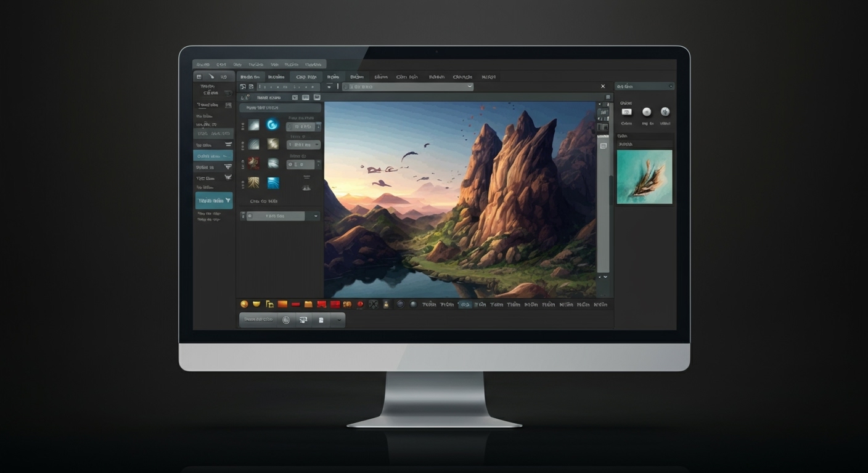Open the grid-view icon above the brush list
This screenshot has height=473, width=868.
point(294,97)
